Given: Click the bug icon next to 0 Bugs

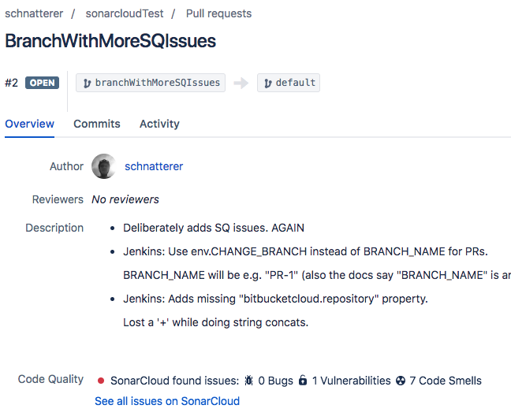Looking at the screenshot, I should click(248, 381).
